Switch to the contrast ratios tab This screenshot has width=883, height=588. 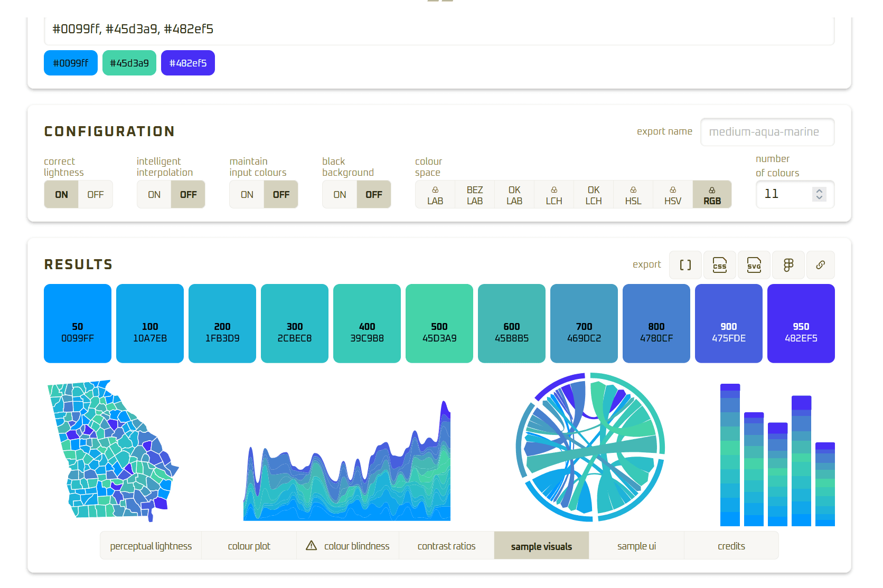(446, 545)
